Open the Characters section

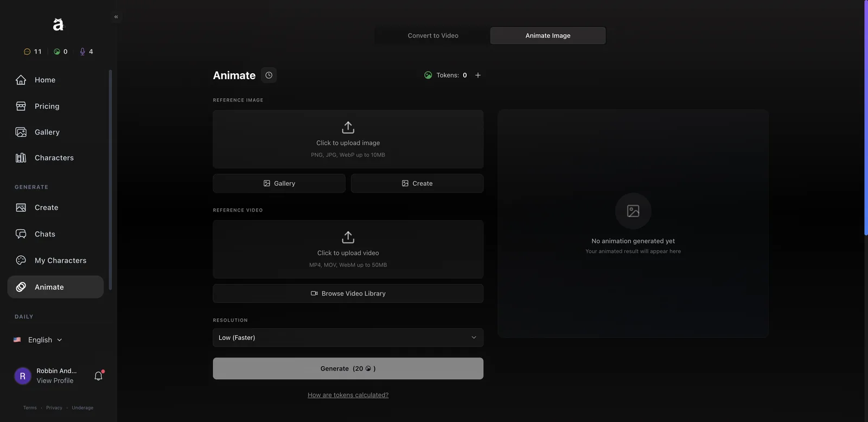pyautogui.click(x=55, y=158)
